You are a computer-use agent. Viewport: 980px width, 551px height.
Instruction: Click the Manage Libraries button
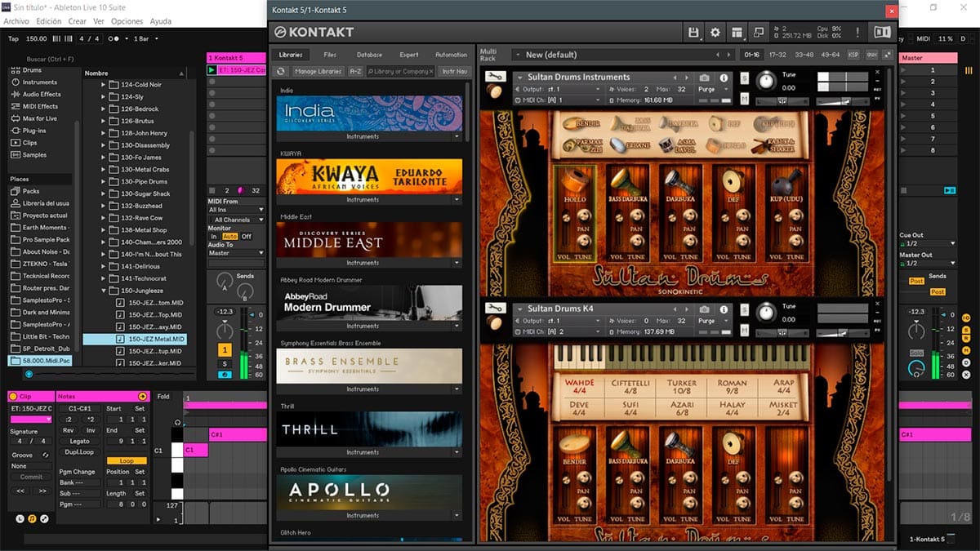tap(318, 71)
